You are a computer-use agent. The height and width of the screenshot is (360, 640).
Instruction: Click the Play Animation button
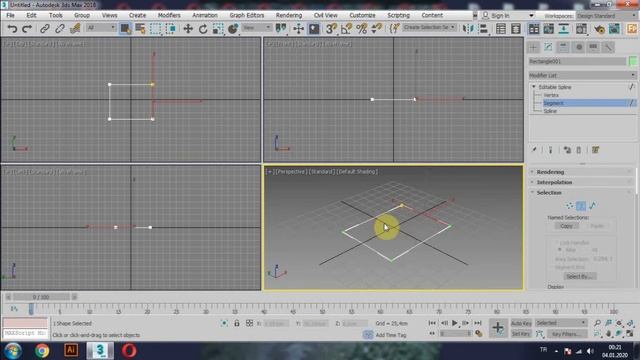pyautogui.click(x=455, y=323)
